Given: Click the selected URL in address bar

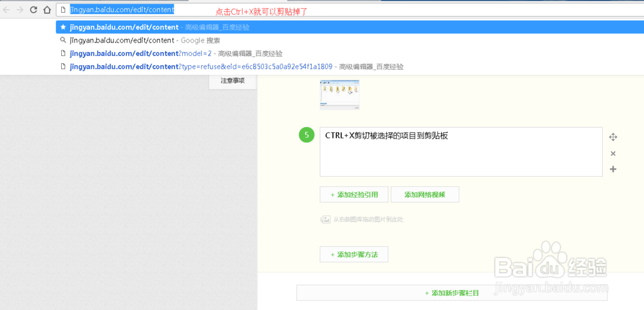Looking at the screenshot, I should tap(122, 9).
